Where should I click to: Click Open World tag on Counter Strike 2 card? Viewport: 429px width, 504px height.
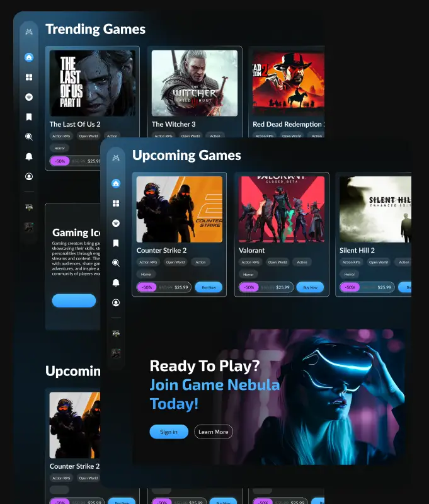(176, 262)
